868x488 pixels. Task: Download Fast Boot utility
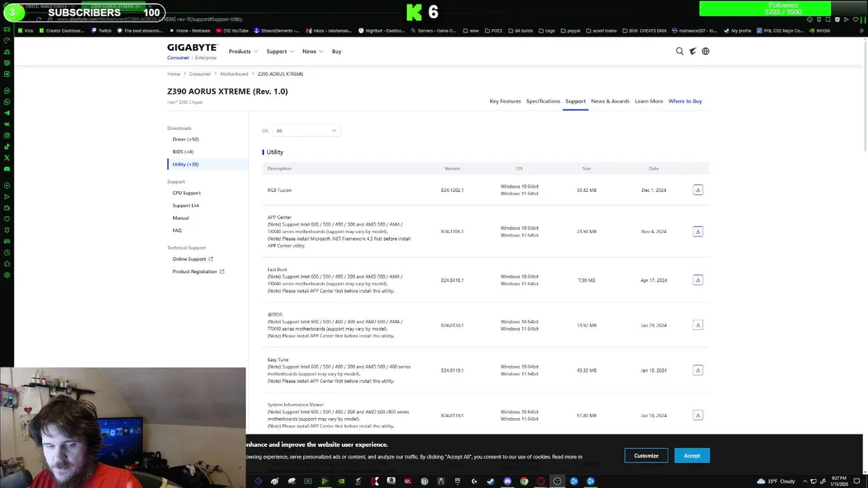pyautogui.click(x=698, y=280)
